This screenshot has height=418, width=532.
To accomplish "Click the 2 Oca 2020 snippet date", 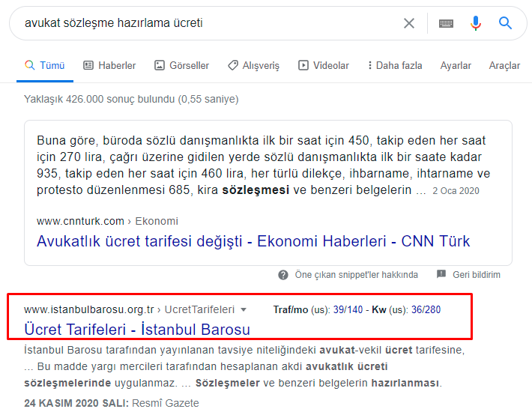I will coord(456,191).
